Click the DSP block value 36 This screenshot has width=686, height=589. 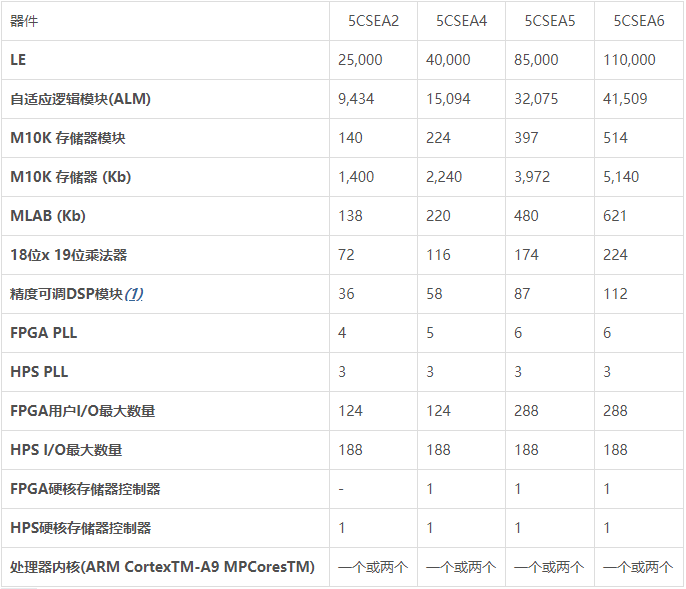346,294
